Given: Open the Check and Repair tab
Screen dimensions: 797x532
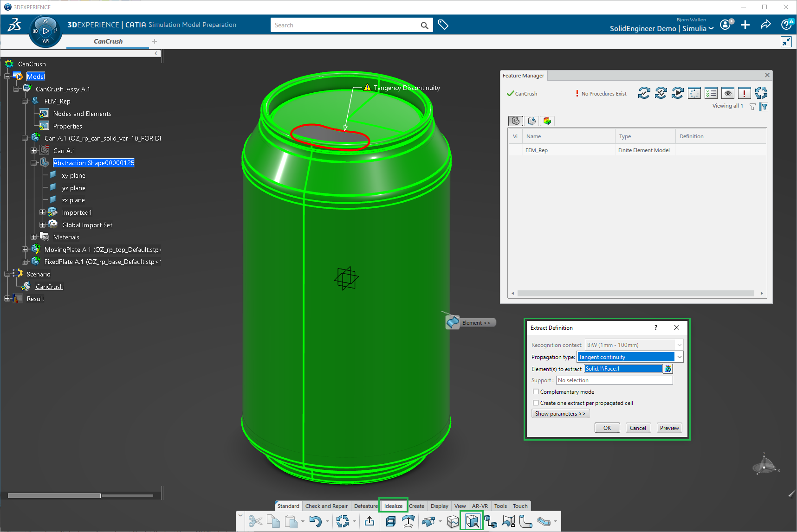Looking at the screenshot, I should [326, 506].
